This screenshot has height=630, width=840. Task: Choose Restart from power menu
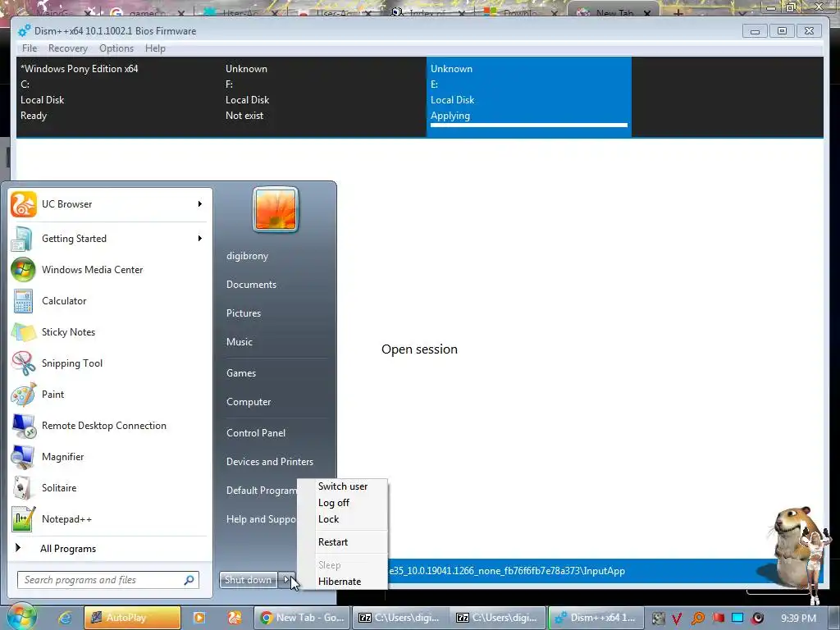pyautogui.click(x=333, y=542)
